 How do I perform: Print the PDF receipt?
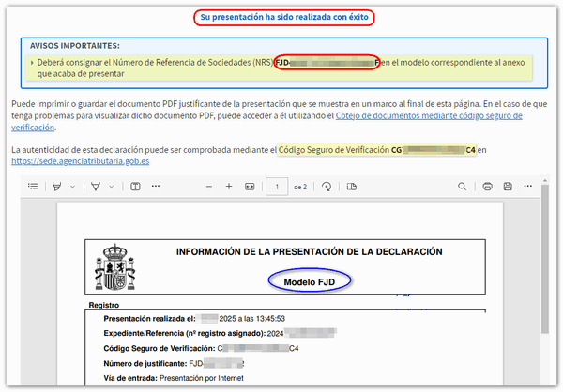487,187
